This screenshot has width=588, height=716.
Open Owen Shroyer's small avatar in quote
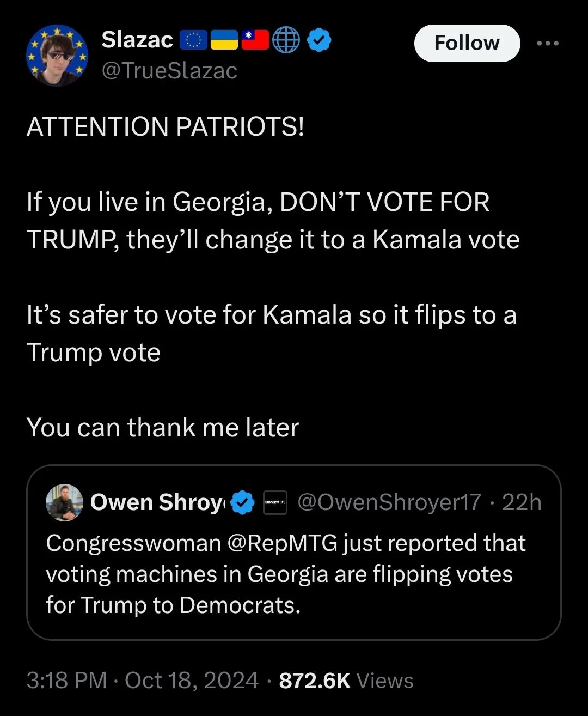[x=65, y=502]
